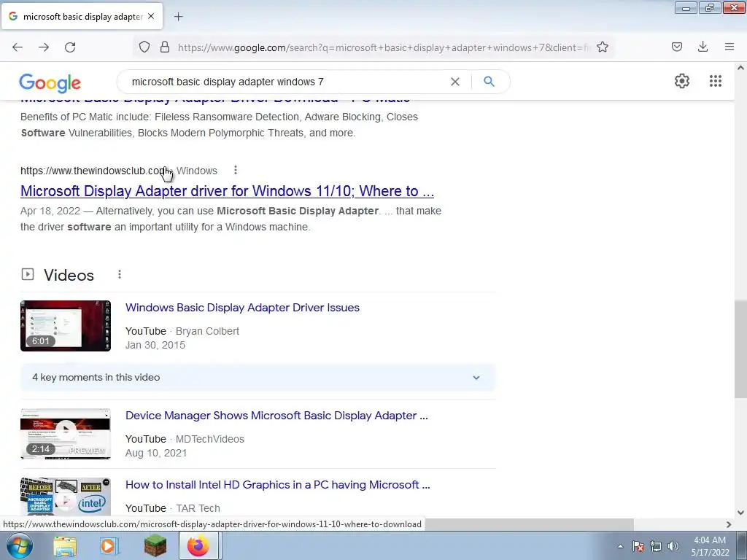
Task: Open the volume speaker icon
Action: pos(673,546)
